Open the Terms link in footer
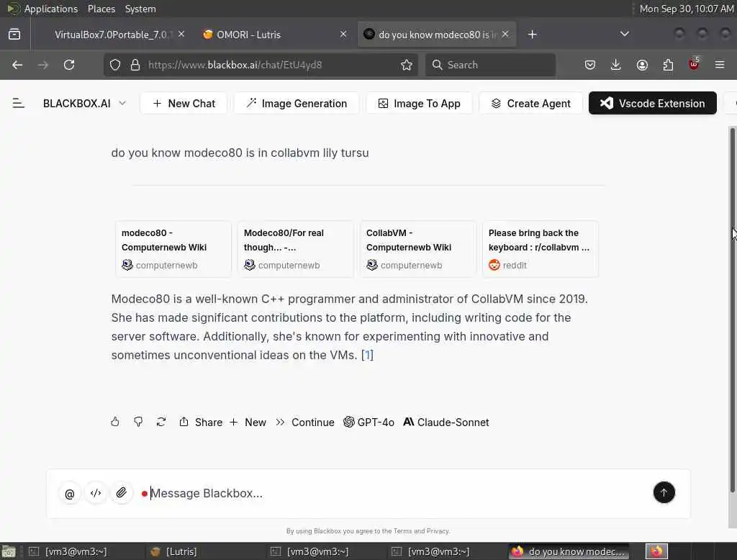Screen dimensions: 737x560 (x=402, y=530)
